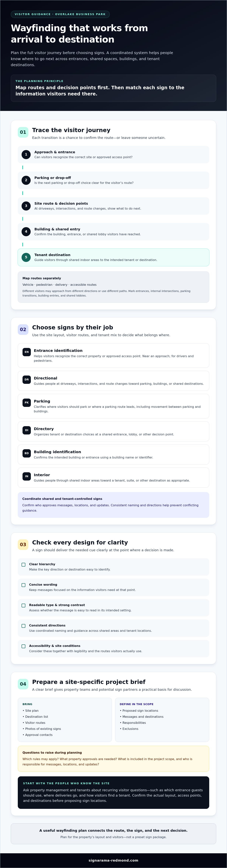Select the BD Building identification badge

pyautogui.click(x=27, y=453)
